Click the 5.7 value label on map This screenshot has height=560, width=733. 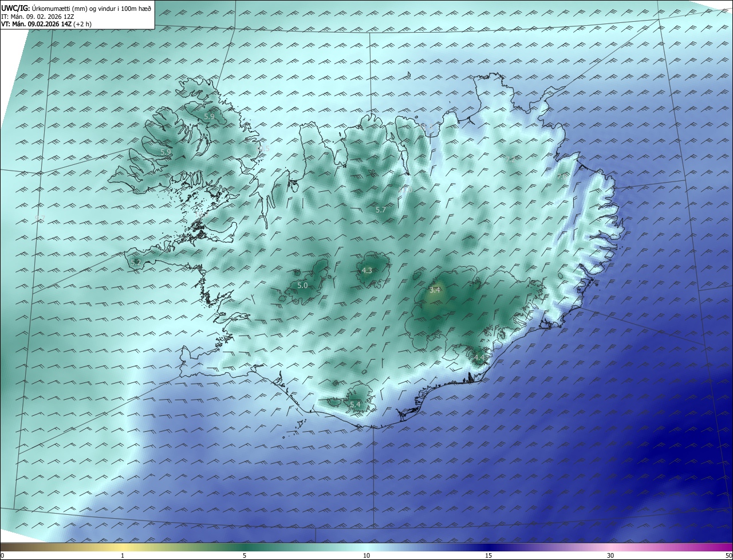pos(381,210)
